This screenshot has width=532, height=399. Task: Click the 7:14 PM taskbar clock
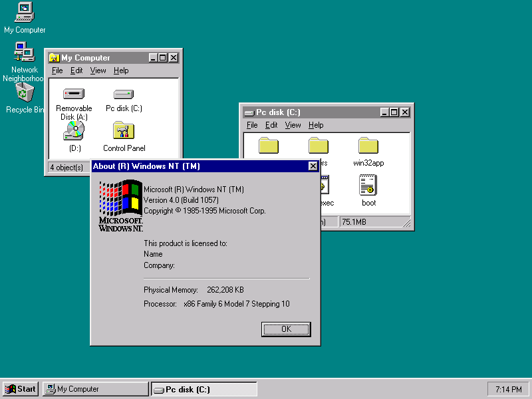coord(508,389)
